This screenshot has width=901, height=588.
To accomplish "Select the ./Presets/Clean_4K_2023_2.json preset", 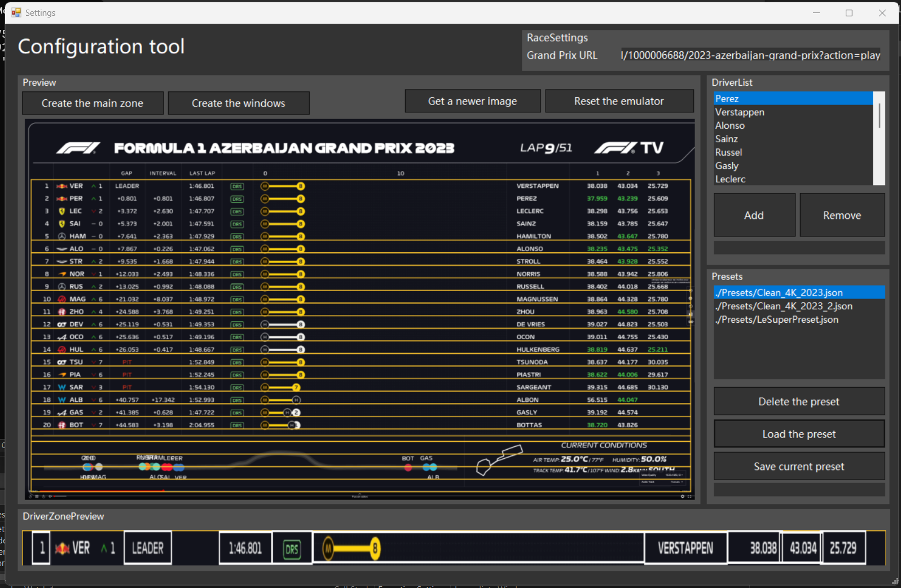I will 799,306.
